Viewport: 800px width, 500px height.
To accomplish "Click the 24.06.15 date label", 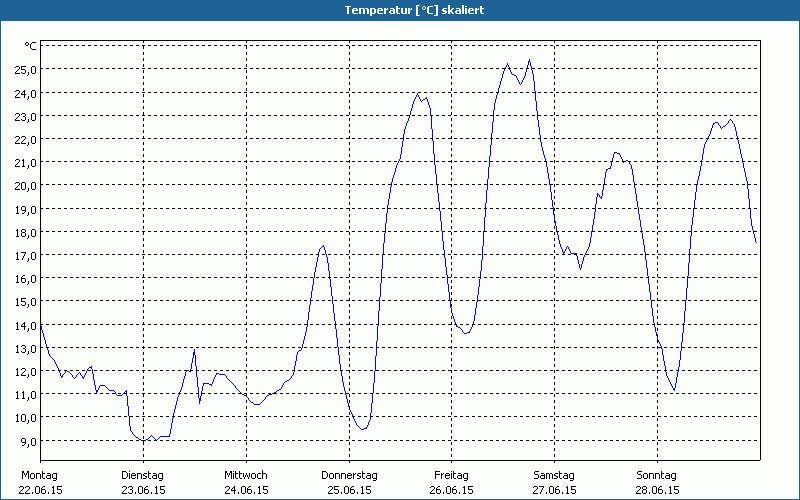I will (246, 490).
